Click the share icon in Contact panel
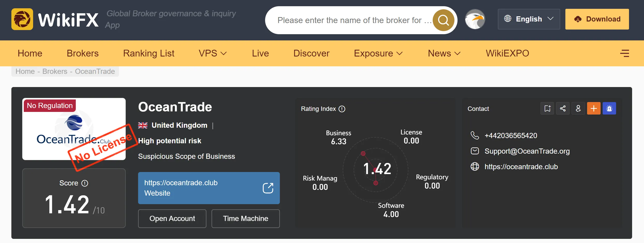The image size is (644, 243). coord(563,108)
